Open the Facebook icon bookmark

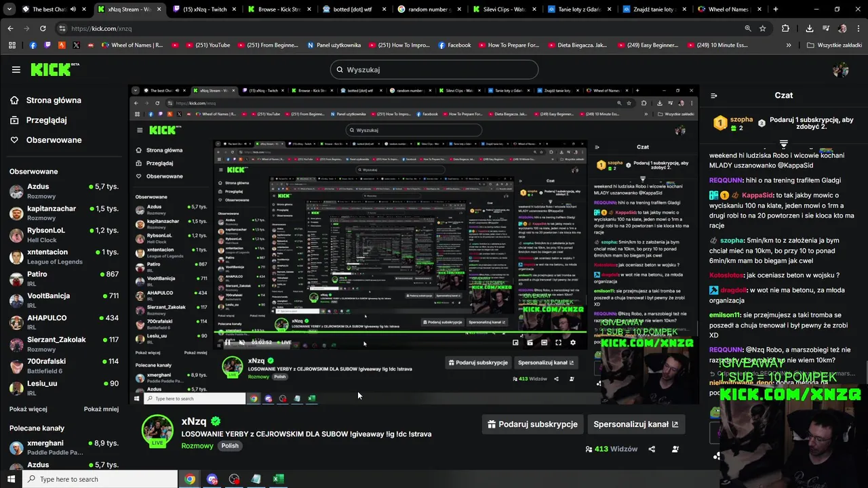[x=33, y=45]
